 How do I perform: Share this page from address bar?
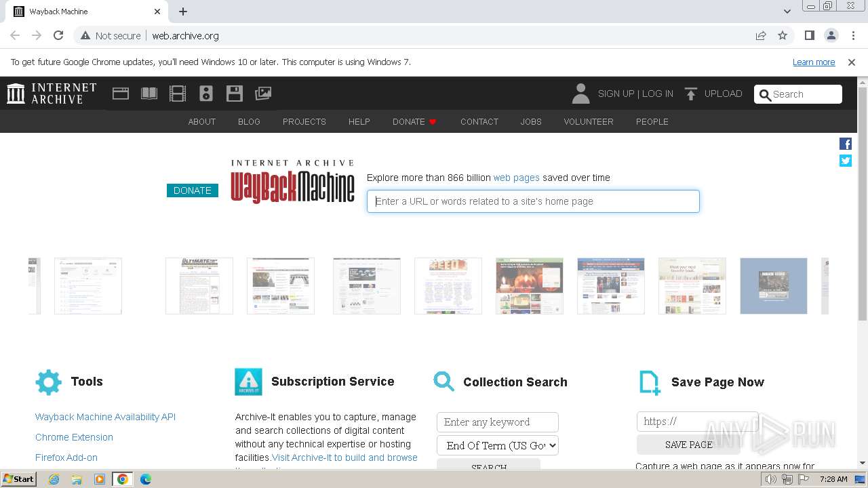pyautogui.click(x=761, y=35)
